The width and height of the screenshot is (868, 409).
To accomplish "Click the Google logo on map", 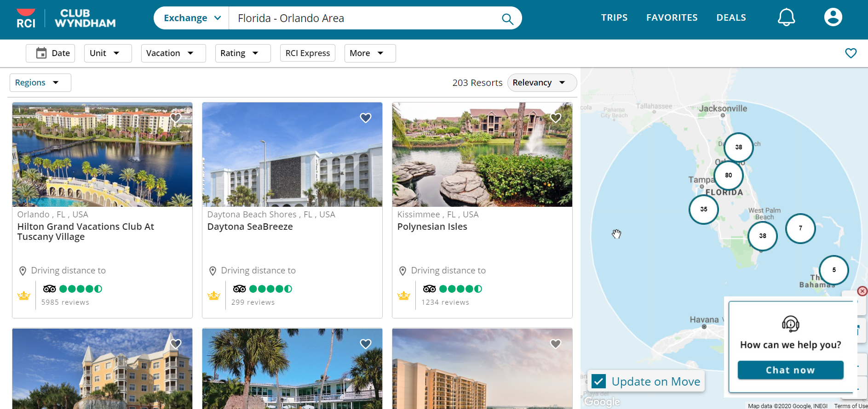I will (x=602, y=402).
